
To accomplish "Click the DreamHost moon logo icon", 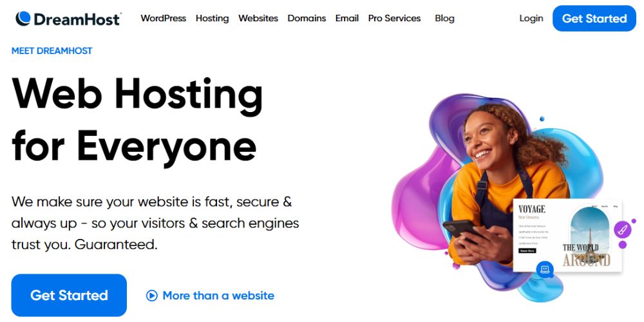I will point(23,19).
